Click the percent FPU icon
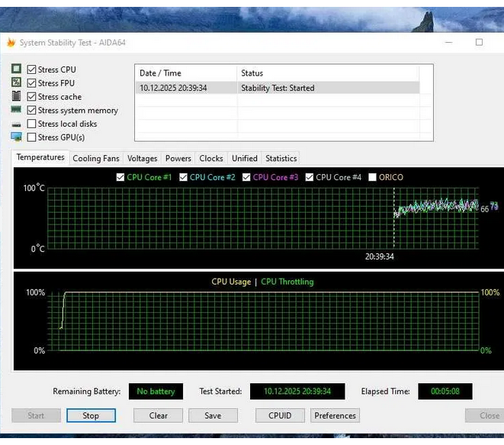Screen dimensions: 504x445 16,83
